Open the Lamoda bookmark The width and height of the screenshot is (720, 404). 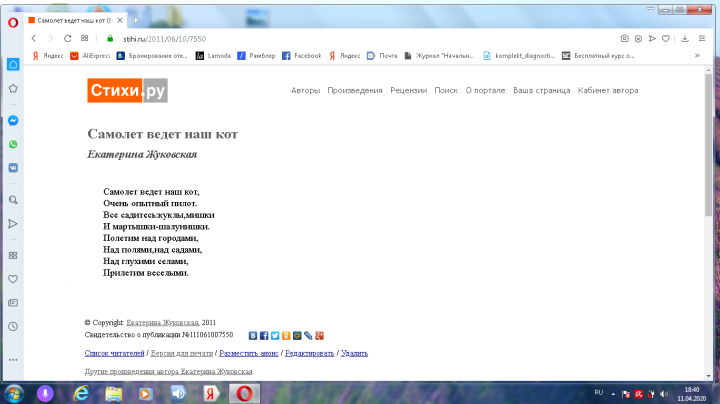pyautogui.click(x=214, y=56)
